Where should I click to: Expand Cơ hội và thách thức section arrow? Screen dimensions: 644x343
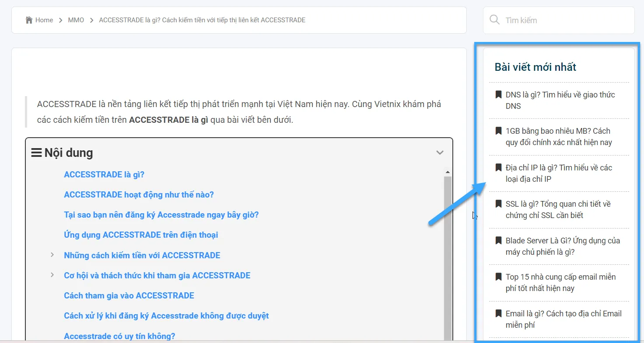click(52, 275)
